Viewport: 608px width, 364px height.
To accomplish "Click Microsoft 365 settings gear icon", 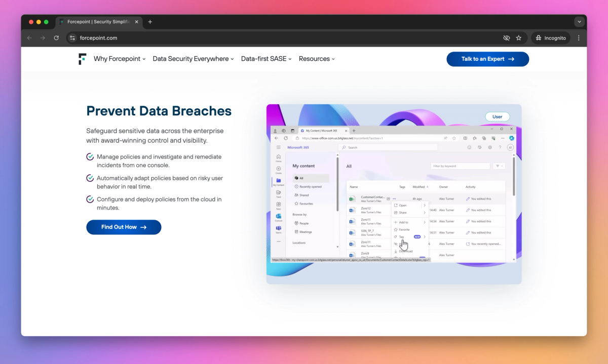I will point(489,147).
